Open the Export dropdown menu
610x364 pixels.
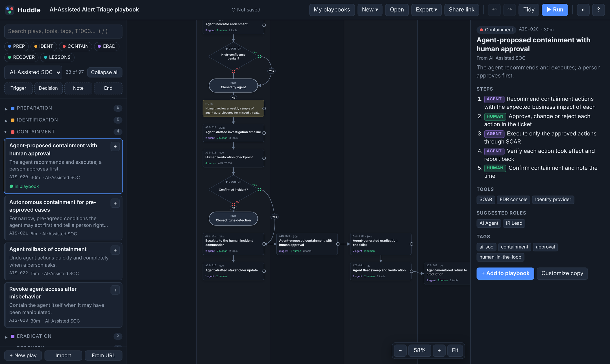(x=426, y=10)
